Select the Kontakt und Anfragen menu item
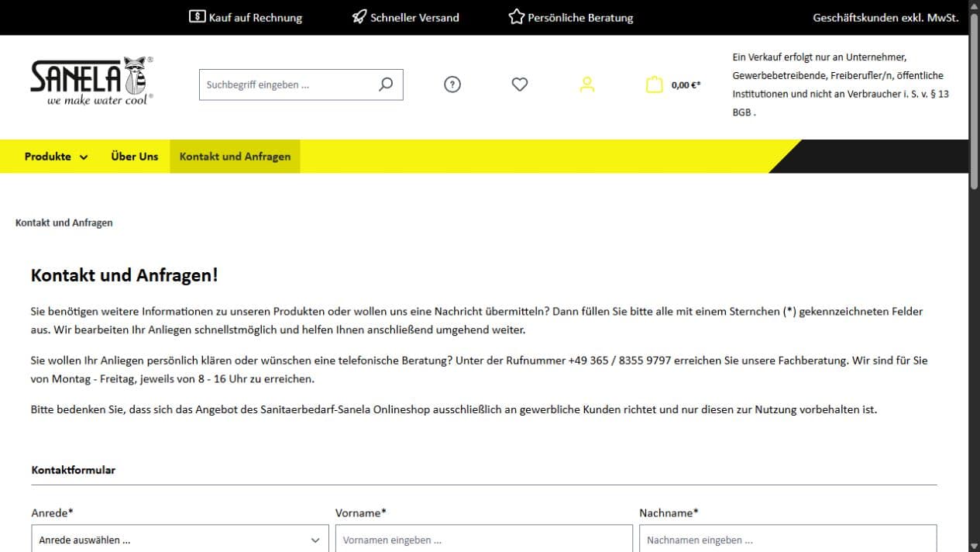The height and width of the screenshot is (552, 980). [235, 156]
